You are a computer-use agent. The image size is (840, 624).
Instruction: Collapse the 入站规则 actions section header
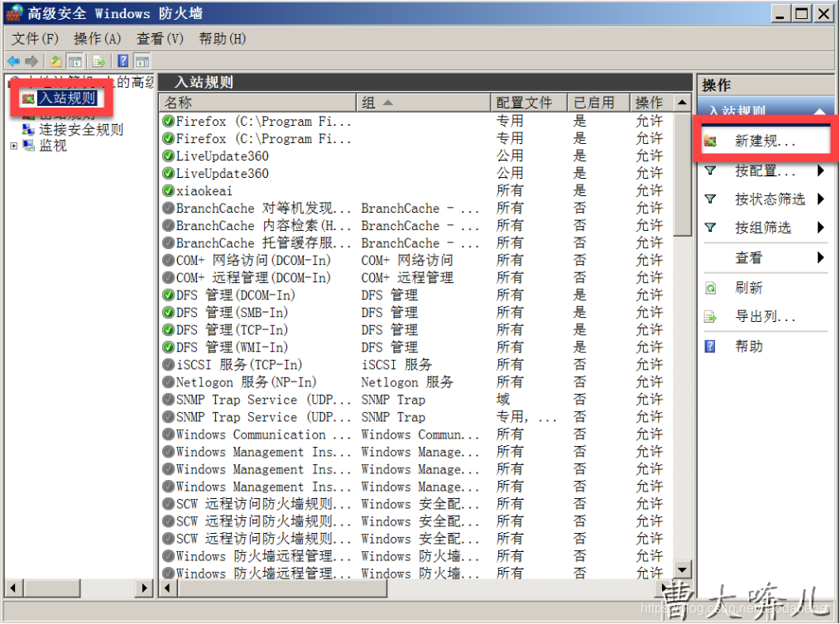(x=819, y=111)
